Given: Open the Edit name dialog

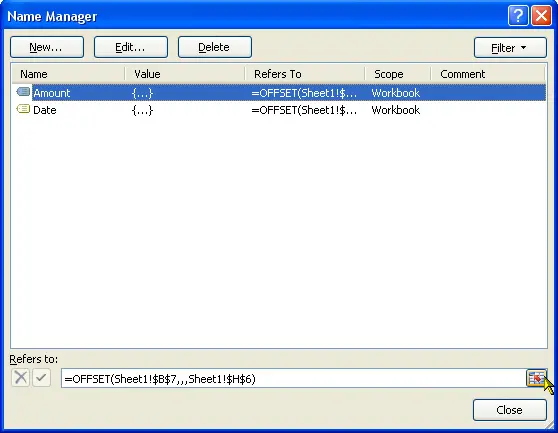Looking at the screenshot, I should pyautogui.click(x=131, y=47).
